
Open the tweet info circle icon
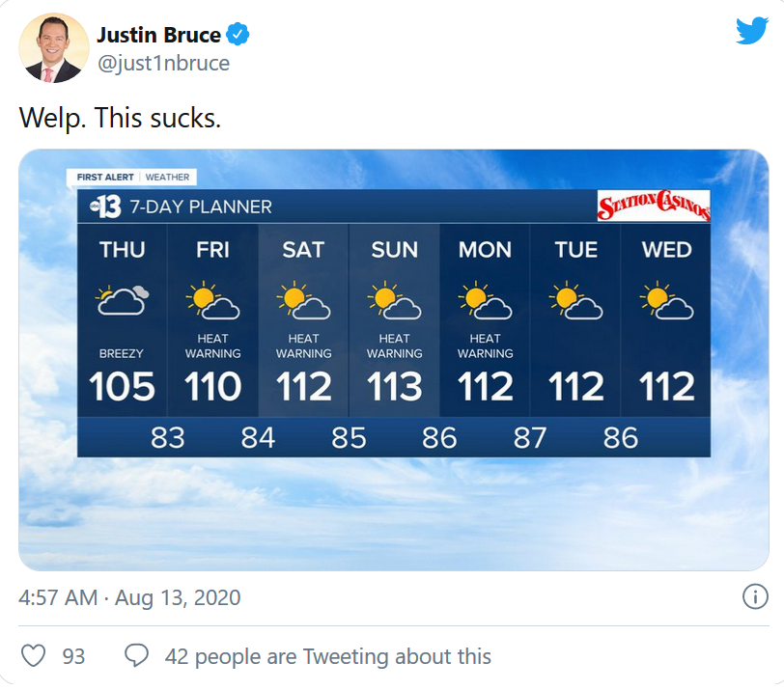click(755, 596)
